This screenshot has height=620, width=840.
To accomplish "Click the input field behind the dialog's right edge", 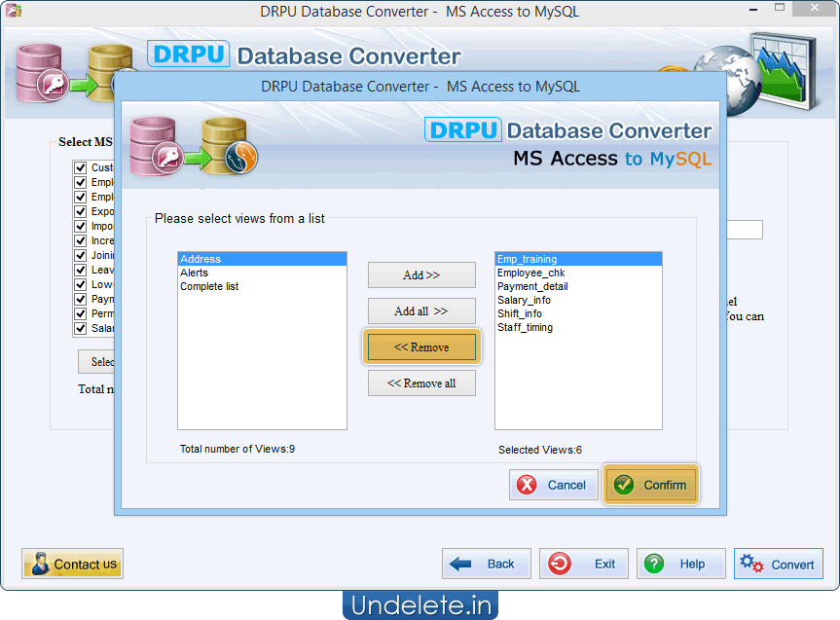I will [x=745, y=230].
